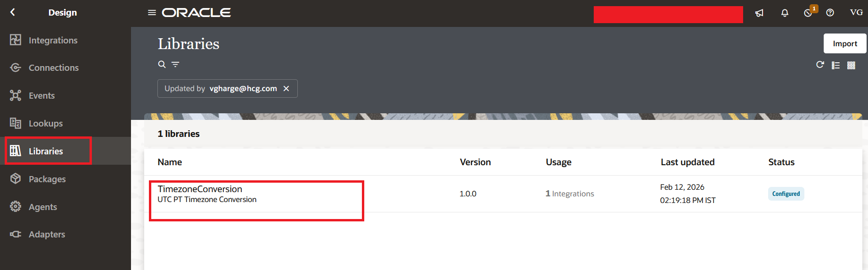Viewport: 868px width, 270px height.
Task: Open the notifications bell
Action: 785,13
